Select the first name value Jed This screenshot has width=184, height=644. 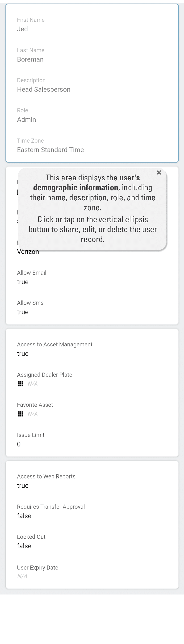pos(23,29)
